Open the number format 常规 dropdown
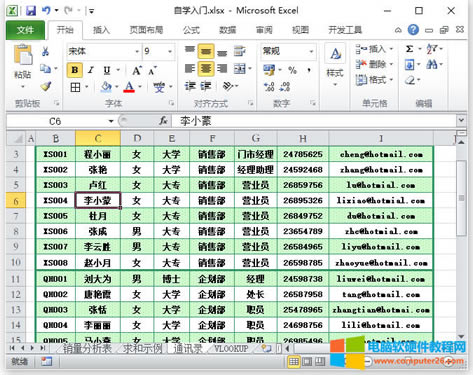 311,51
